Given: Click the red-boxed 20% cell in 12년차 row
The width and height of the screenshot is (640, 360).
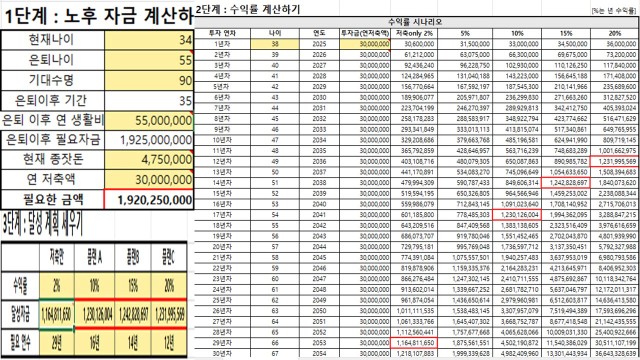Looking at the screenshot, I should click(x=613, y=162).
